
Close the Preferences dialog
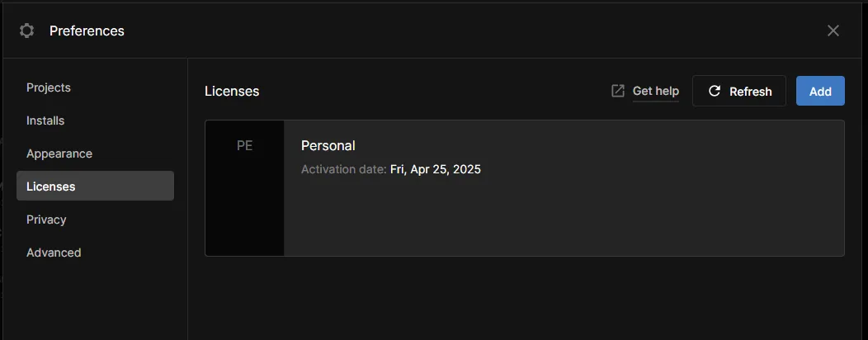point(833,31)
